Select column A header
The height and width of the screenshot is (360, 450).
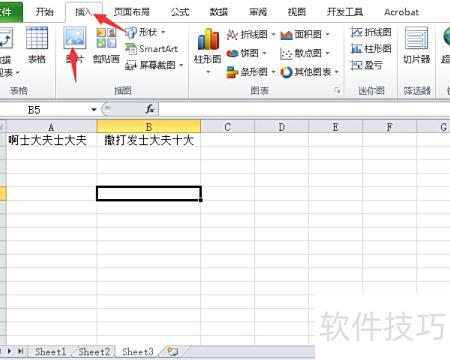click(x=51, y=127)
